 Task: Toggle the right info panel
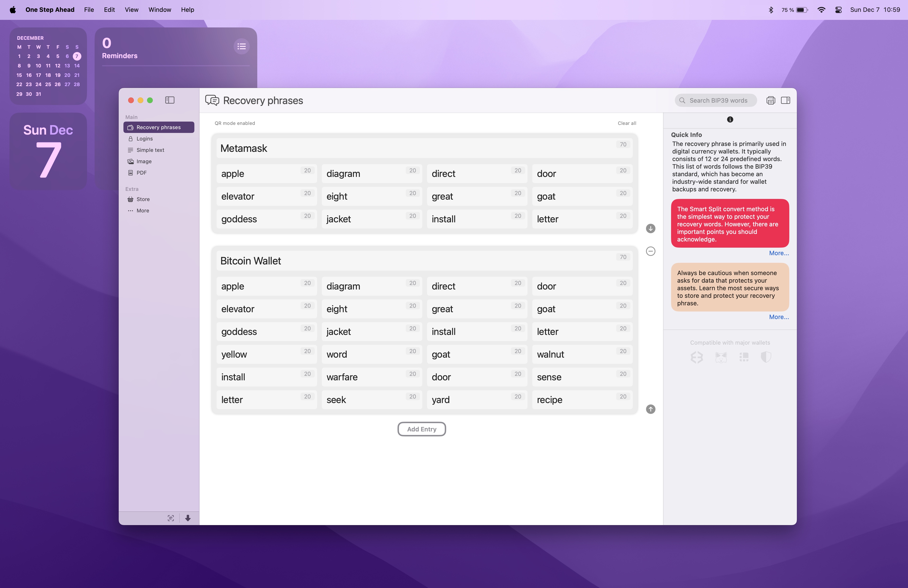click(786, 100)
